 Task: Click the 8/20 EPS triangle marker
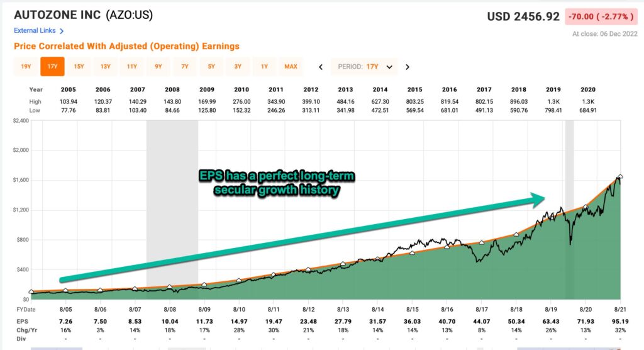[x=586, y=206]
